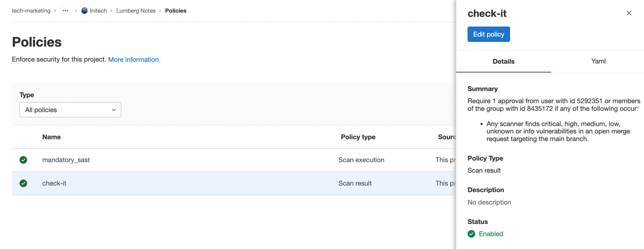Click green status icon for check-it row
The image size is (644, 249).
(x=23, y=183)
